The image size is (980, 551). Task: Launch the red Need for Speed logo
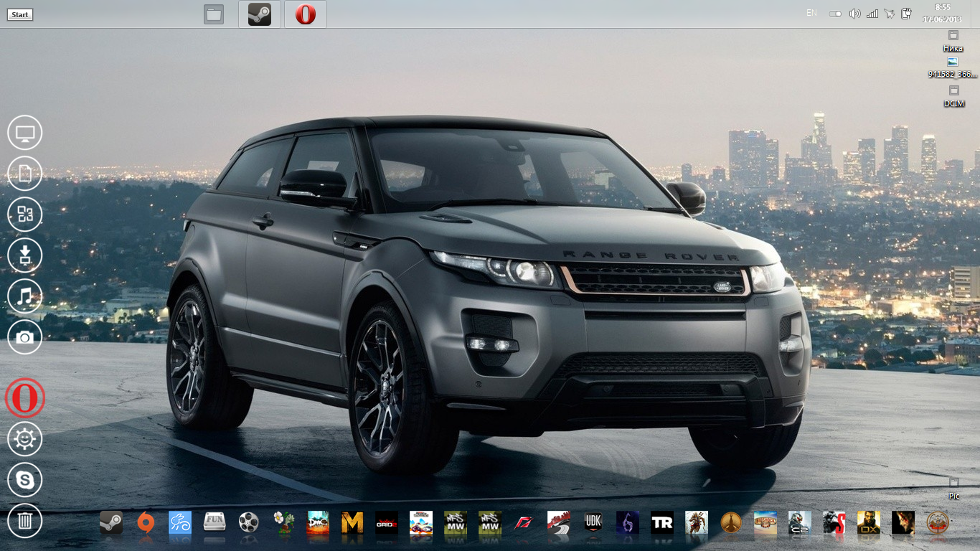524,522
